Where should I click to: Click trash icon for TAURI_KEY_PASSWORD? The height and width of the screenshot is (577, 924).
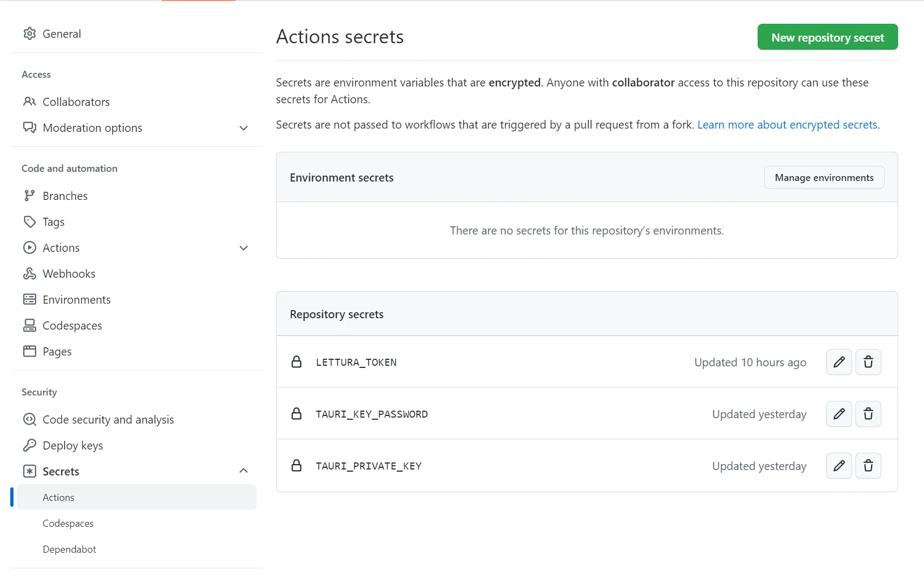pos(868,414)
